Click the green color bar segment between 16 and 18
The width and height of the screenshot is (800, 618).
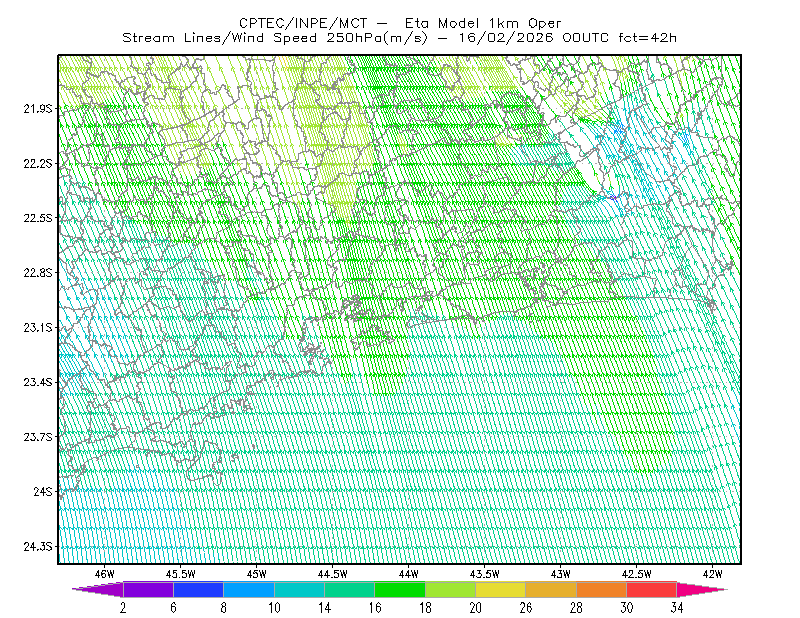point(400,589)
